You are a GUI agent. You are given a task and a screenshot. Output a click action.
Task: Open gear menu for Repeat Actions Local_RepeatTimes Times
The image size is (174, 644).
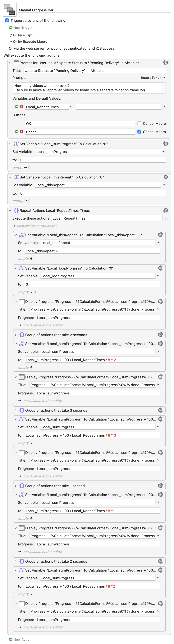pyautogui.click(x=166, y=210)
